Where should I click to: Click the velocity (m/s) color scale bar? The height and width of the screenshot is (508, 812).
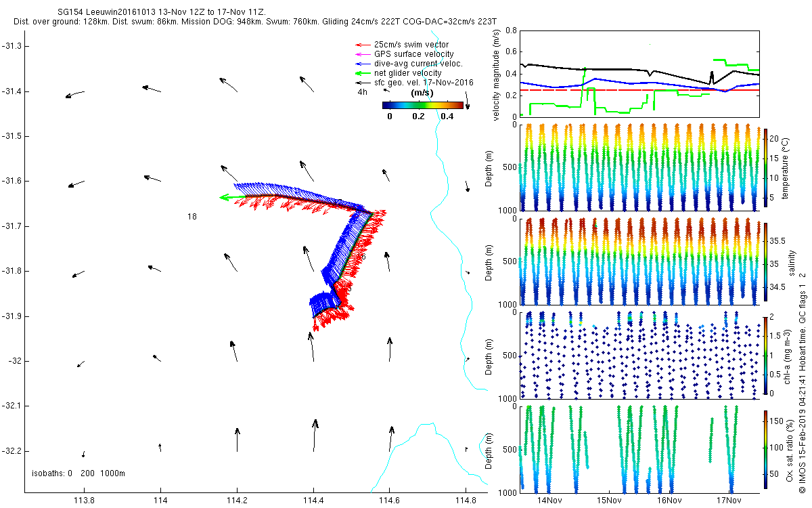coord(422,105)
